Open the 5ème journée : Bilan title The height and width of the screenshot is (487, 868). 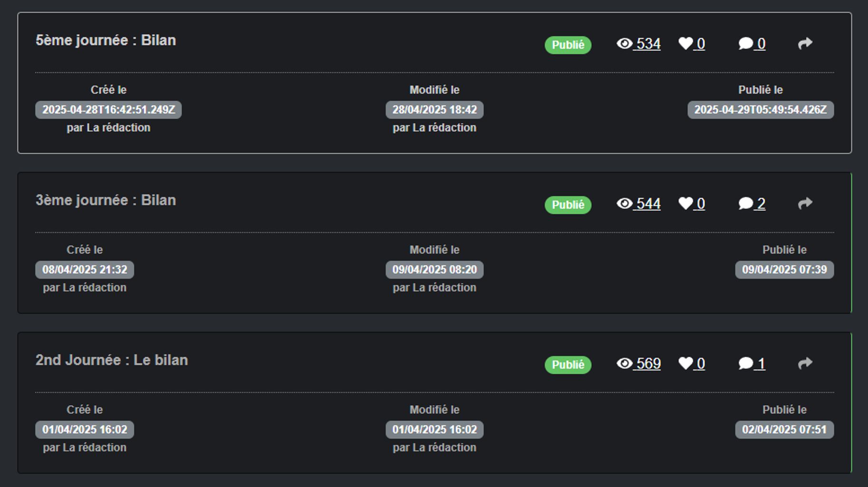(x=106, y=40)
